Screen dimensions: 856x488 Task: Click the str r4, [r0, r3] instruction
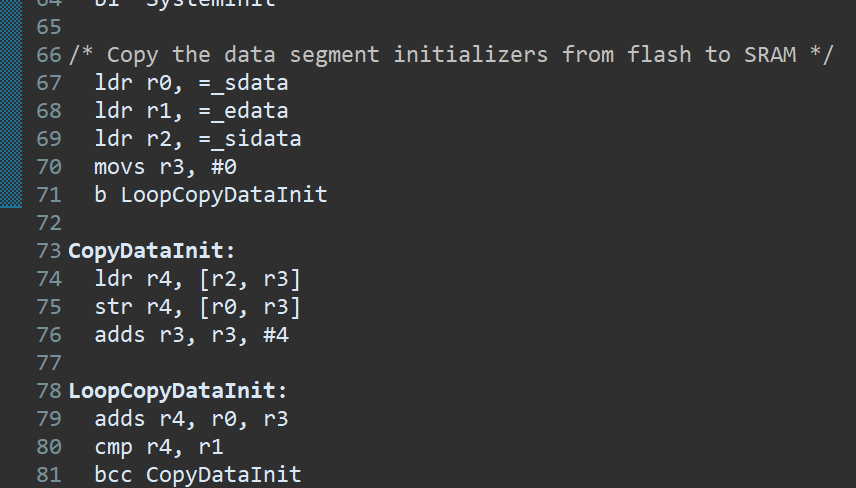(x=198, y=307)
